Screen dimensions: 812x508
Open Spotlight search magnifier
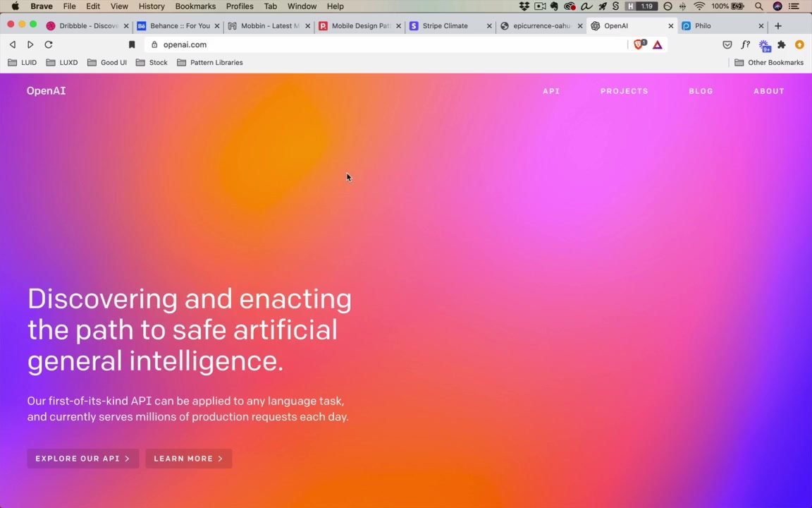click(759, 6)
